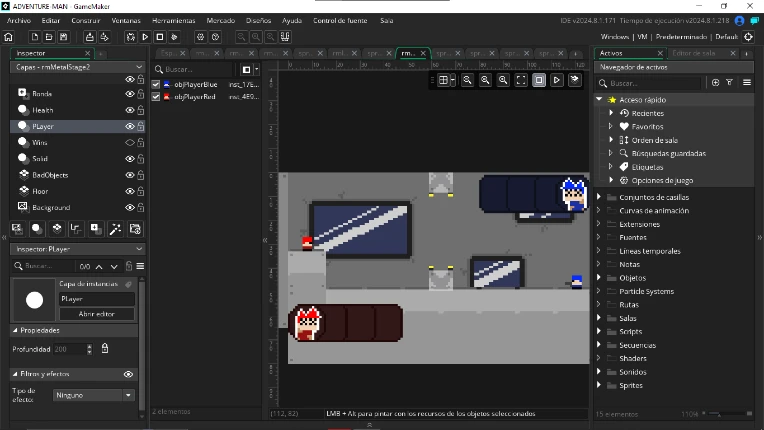Expand the Objetos asset folder

[599, 278]
